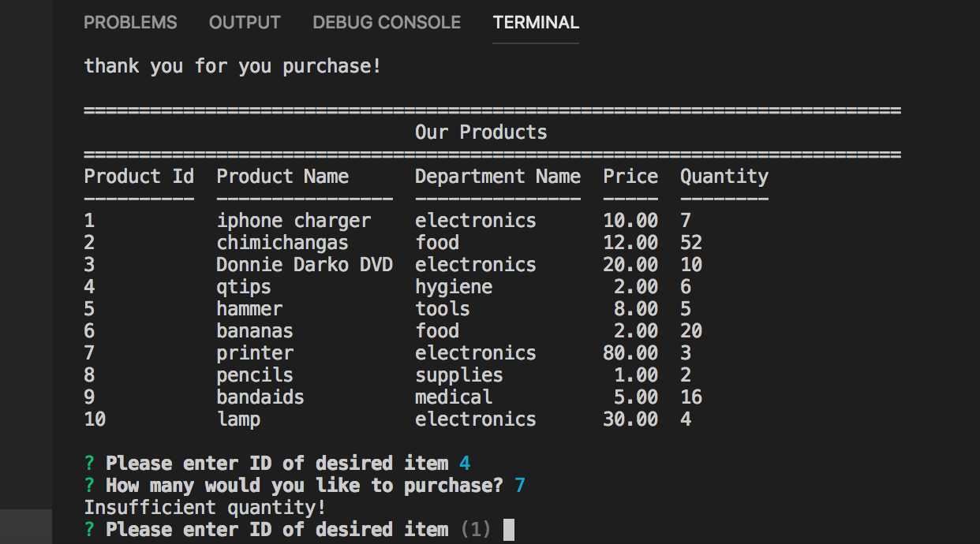Click the 'Product Id' column header

pyautogui.click(x=139, y=176)
